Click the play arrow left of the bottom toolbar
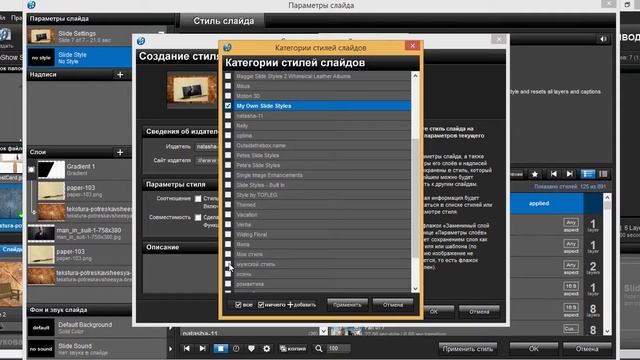The width and height of the screenshot is (640, 360). 171,349
